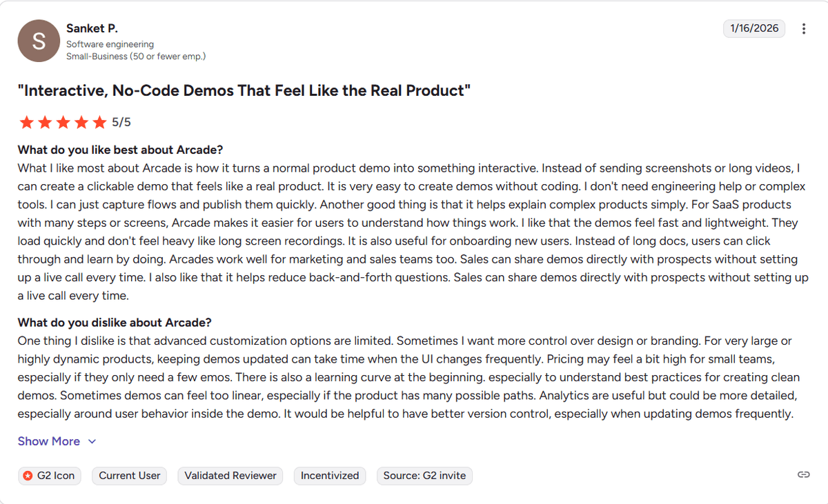Image resolution: width=828 pixels, height=504 pixels.
Task: Click "What do you like best about Arcade?" heading
Action: 121,150
